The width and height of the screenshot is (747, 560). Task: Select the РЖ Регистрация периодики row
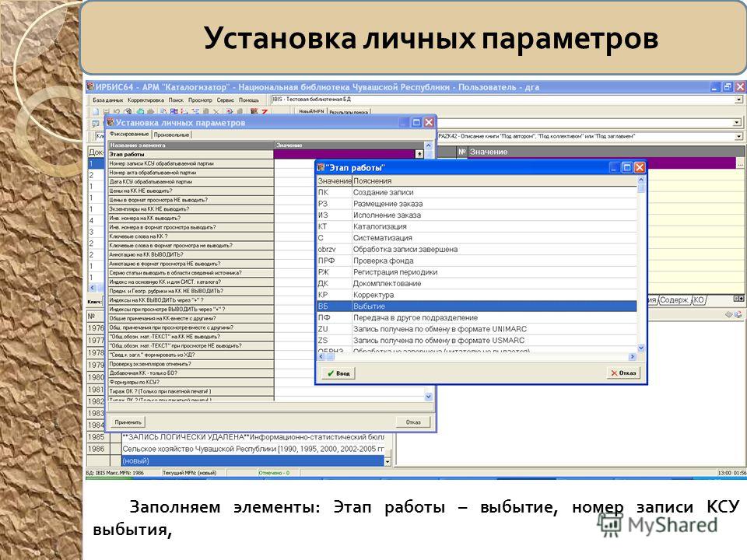point(476,272)
